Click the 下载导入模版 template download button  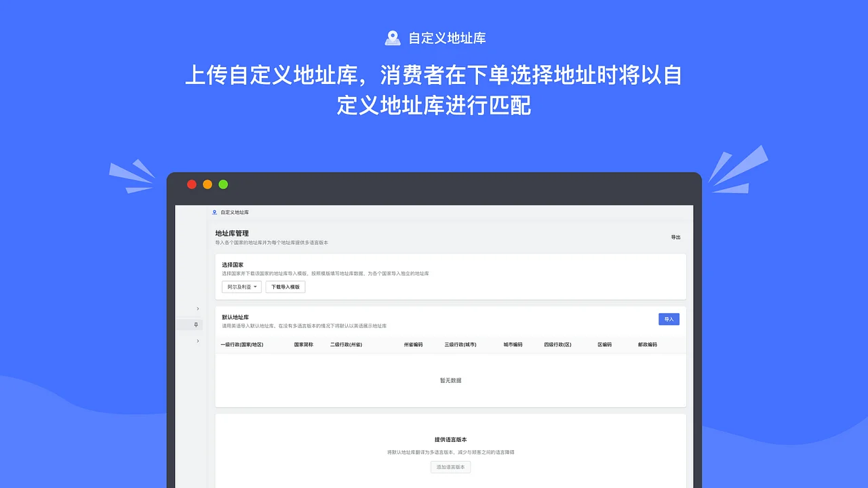click(285, 287)
